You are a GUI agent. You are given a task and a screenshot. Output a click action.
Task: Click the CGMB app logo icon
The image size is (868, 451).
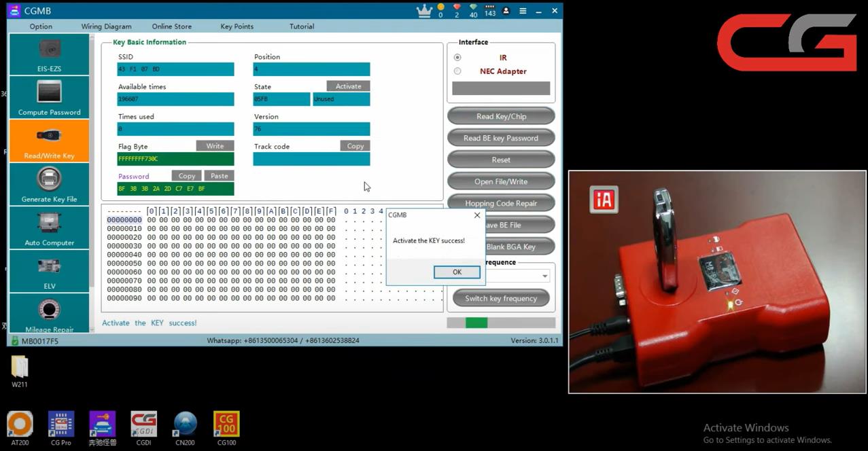[14, 10]
